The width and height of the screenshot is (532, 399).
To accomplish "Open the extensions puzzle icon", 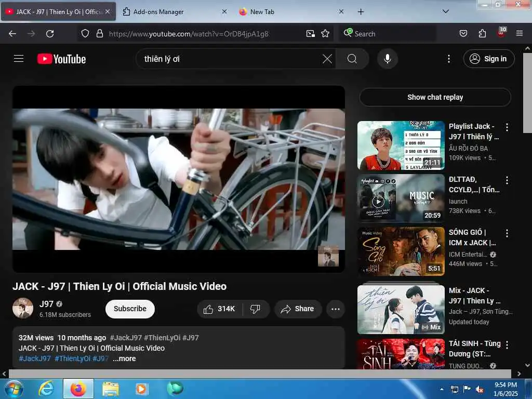I will click(x=482, y=33).
